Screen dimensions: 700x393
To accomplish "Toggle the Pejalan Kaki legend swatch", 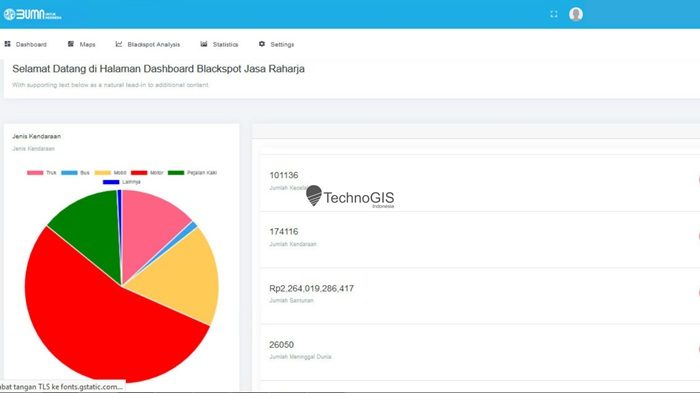I will click(x=176, y=172).
